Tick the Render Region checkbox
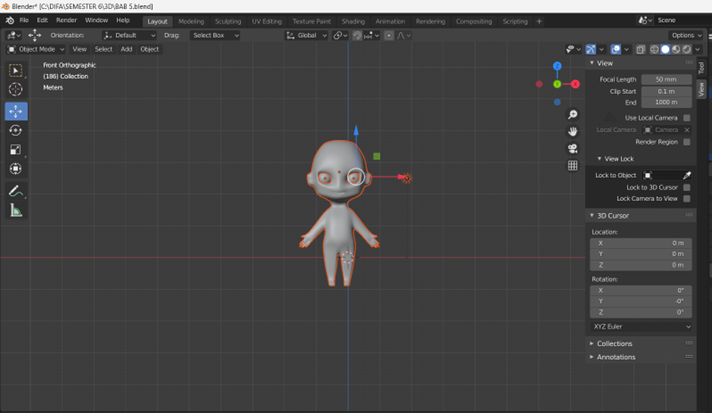The width and height of the screenshot is (712, 413). coord(687,142)
